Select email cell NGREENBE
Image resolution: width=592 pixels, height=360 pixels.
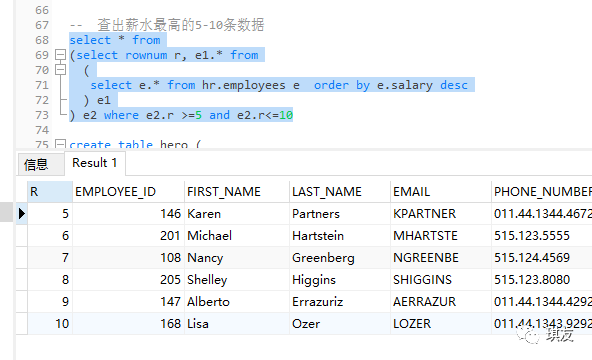click(x=441, y=258)
